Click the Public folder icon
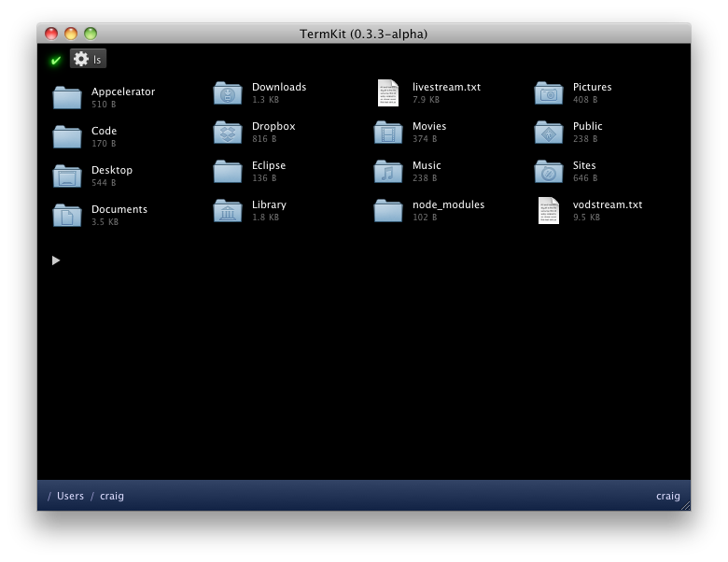The image size is (728, 562). (x=548, y=132)
